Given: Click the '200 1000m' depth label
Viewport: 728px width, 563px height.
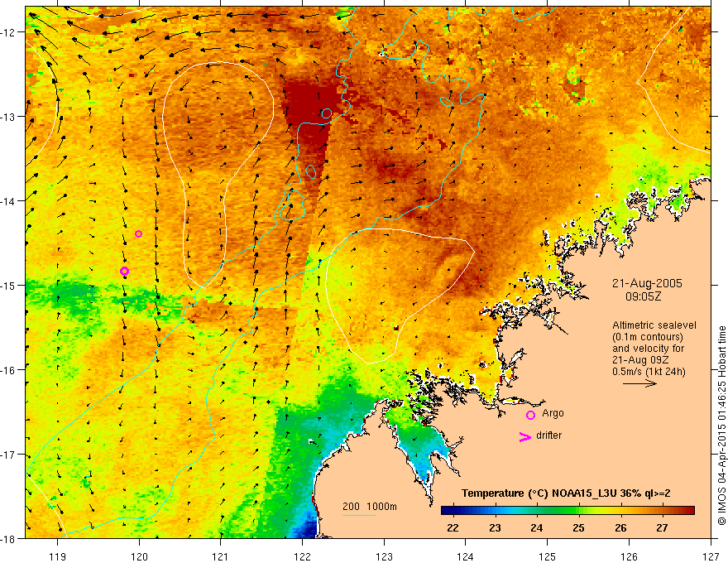Looking at the screenshot, I should [370, 507].
